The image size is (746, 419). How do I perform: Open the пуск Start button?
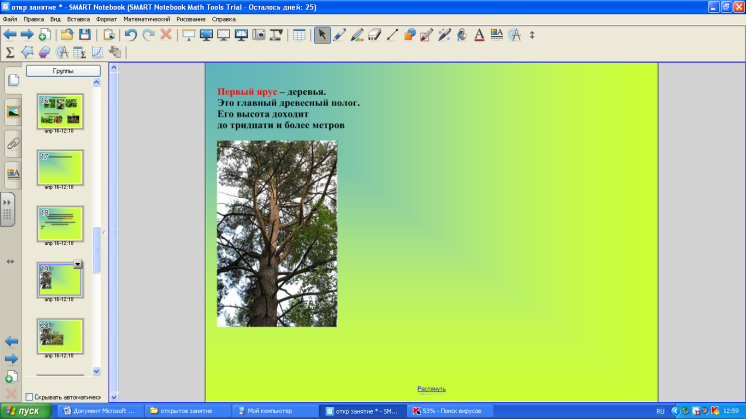(x=26, y=411)
